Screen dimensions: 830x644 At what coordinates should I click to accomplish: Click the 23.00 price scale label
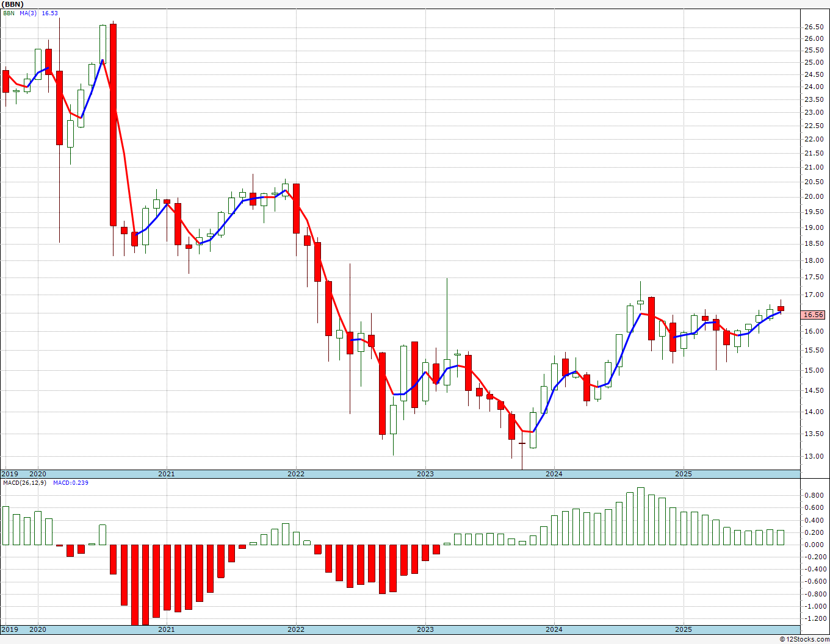[814, 112]
